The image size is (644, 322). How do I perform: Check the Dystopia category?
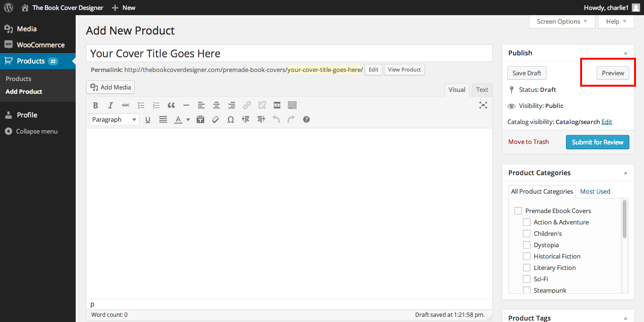click(x=527, y=245)
